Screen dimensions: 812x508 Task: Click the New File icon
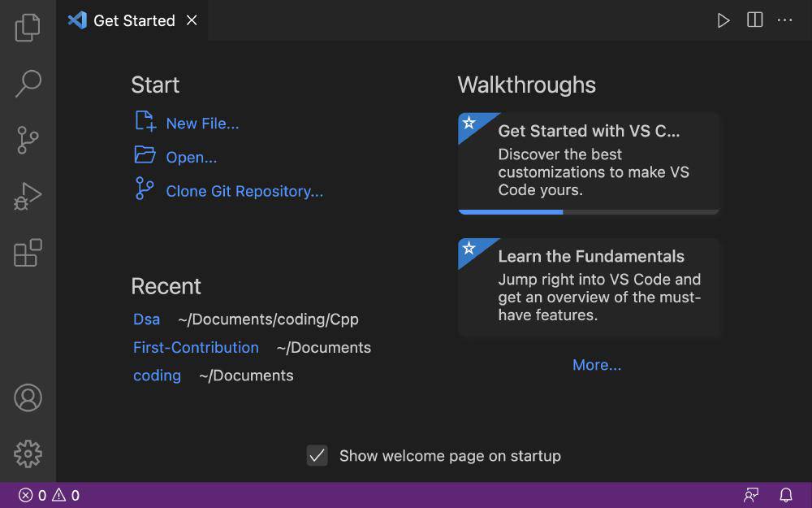[x=145, y=121]
